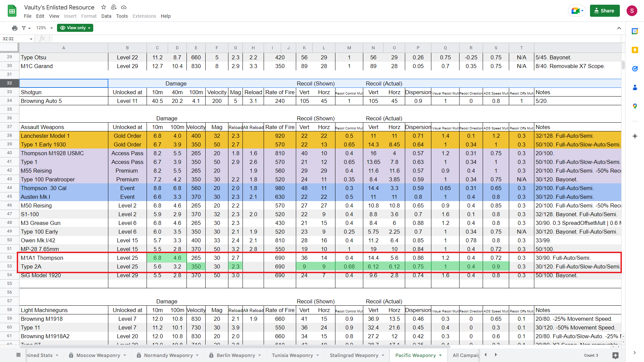The width and height of the screenshot is (644, 362).
Task: Collapse the header with the up chevron
Action: coord(619,28)
